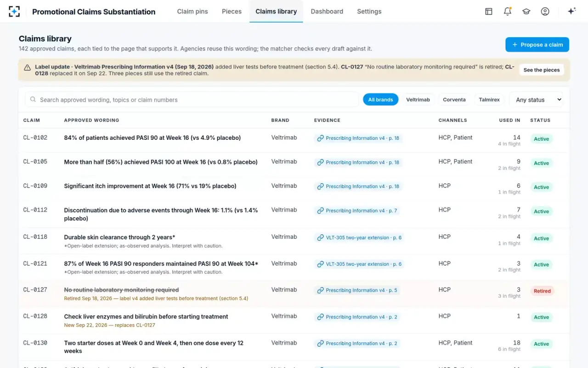
Task: Open the Any status dropdown
Action: [x=536, y=100]
